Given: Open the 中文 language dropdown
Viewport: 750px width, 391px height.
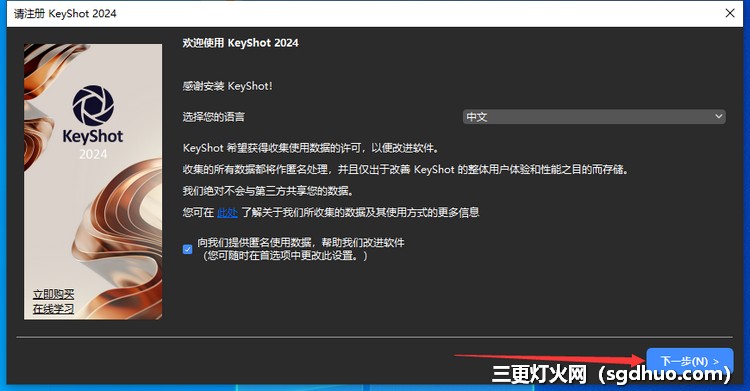Looking at the screenshot, I should pos(594,117).
